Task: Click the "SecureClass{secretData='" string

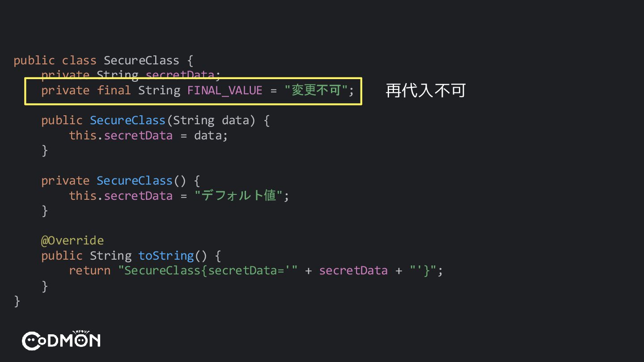Action: tap(208, 270)
